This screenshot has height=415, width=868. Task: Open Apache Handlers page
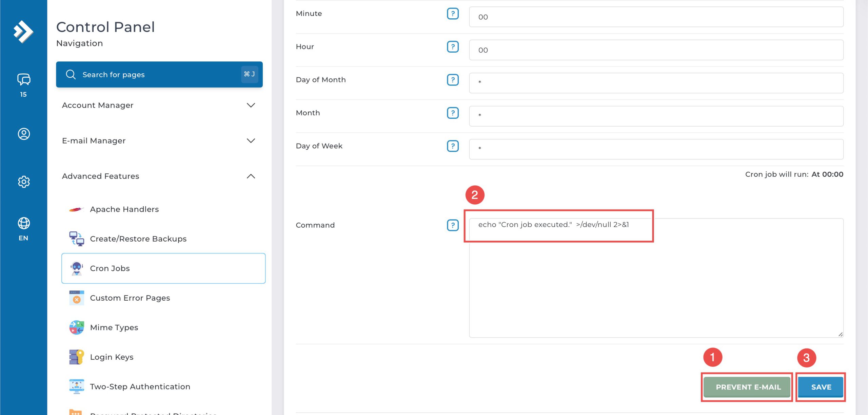pos(124,209)
